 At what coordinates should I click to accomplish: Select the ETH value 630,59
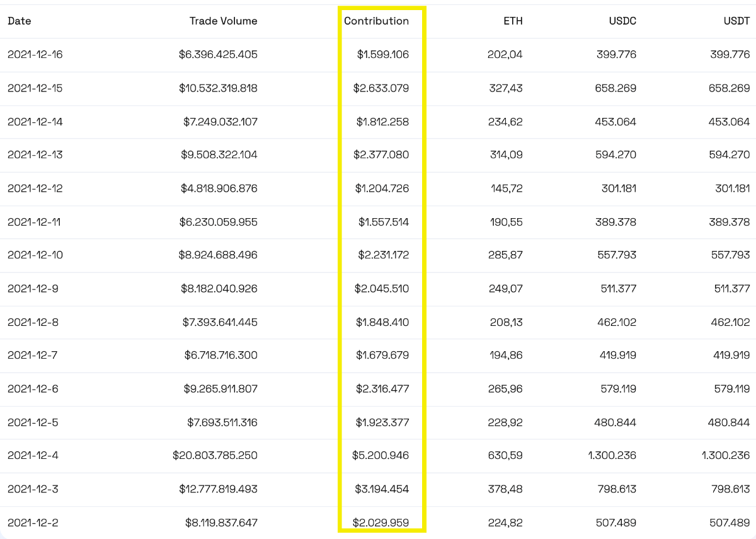(x=506, y=455)
